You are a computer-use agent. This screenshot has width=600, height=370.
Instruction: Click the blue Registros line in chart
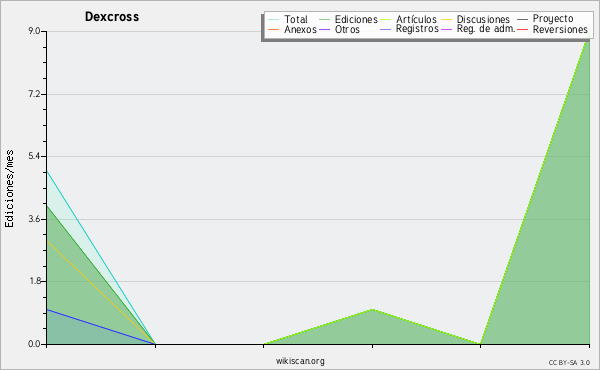[x=101, y=327]
